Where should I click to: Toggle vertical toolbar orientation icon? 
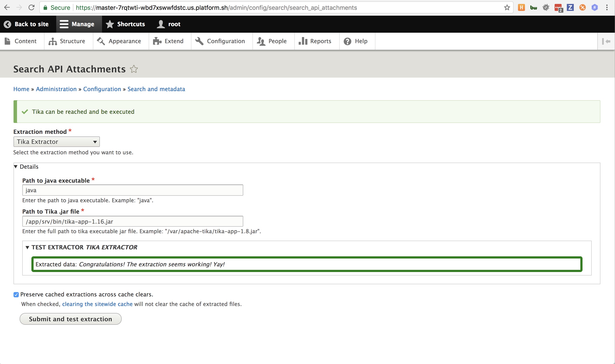pos(606,41)
